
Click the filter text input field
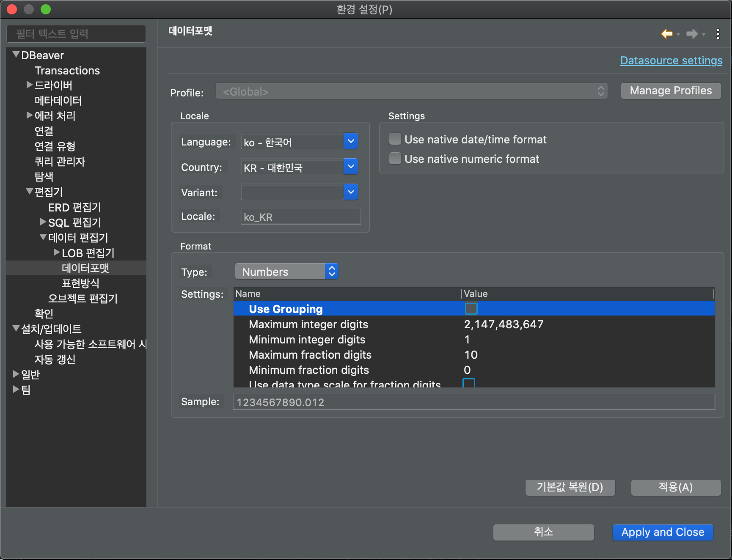point(76,34)
